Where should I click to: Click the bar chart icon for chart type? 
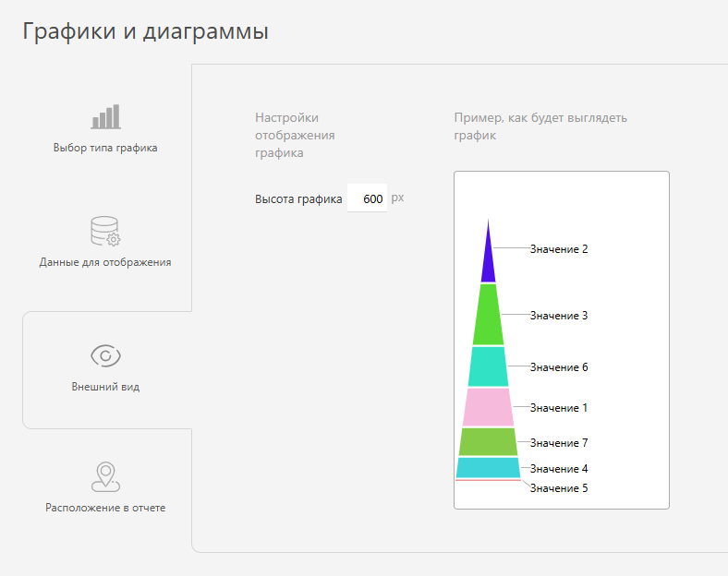106,116
